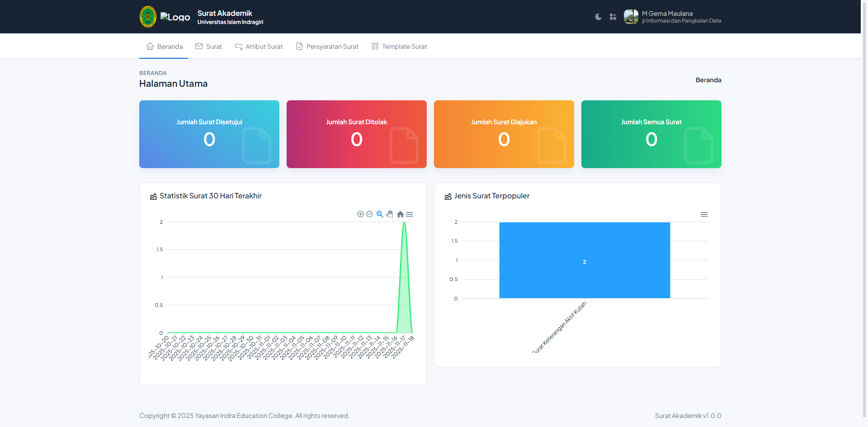Click the blue Surat Keterangan Aktif Kuliah bar
The image size is (868, 427).
click(x=585, y=260)
